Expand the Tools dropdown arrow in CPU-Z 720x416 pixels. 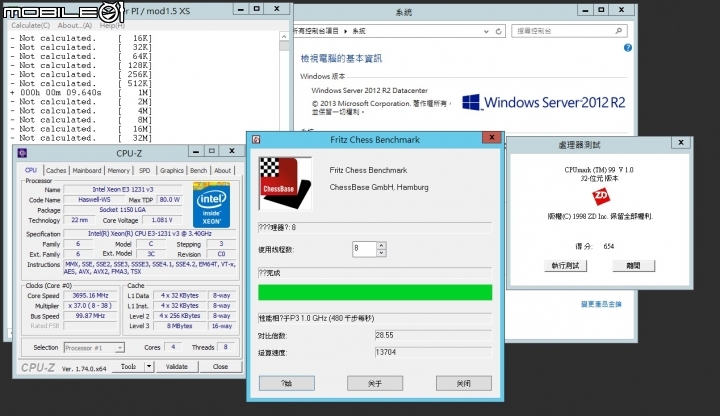pos(149,366)
